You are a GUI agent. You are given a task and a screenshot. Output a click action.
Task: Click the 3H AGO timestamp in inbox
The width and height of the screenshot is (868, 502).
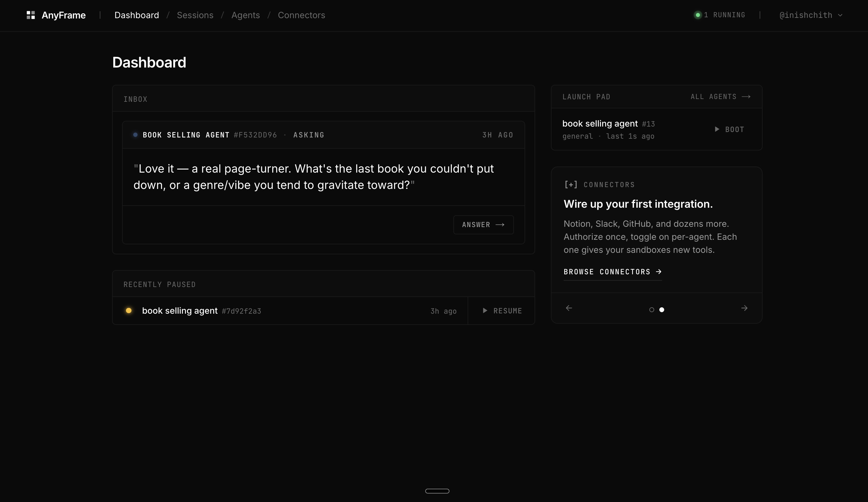[498, 135]
